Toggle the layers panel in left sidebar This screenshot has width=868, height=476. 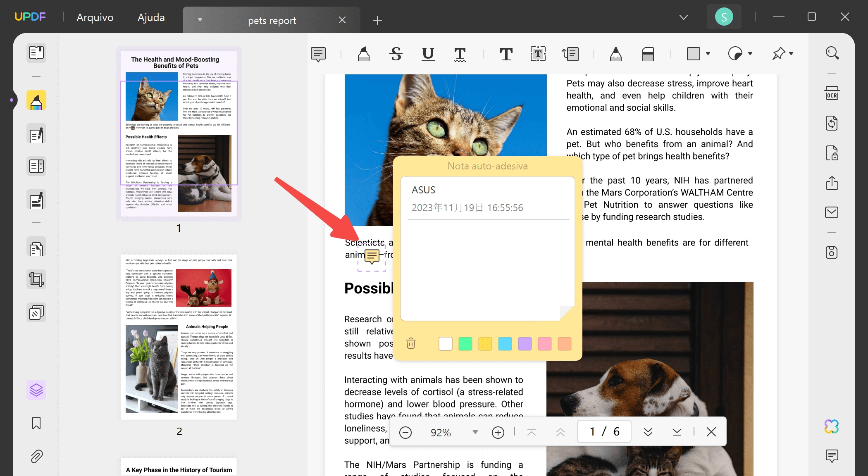point(36,390)
